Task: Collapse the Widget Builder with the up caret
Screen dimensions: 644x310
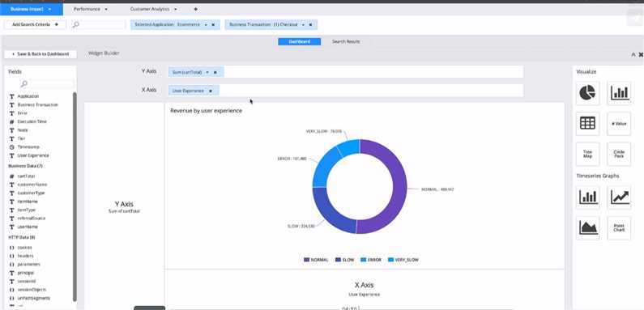Action: point(633,54)
